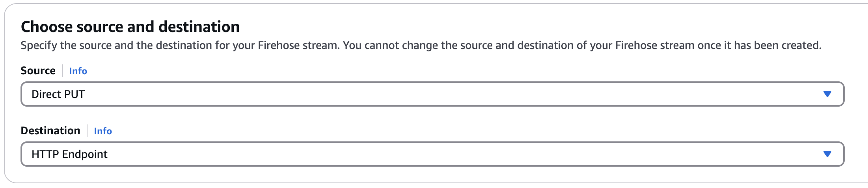Click the "Source" field label

38,71
